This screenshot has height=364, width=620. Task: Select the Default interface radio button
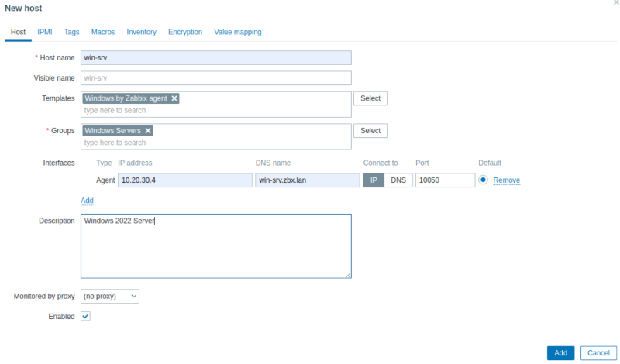(483, 180)
